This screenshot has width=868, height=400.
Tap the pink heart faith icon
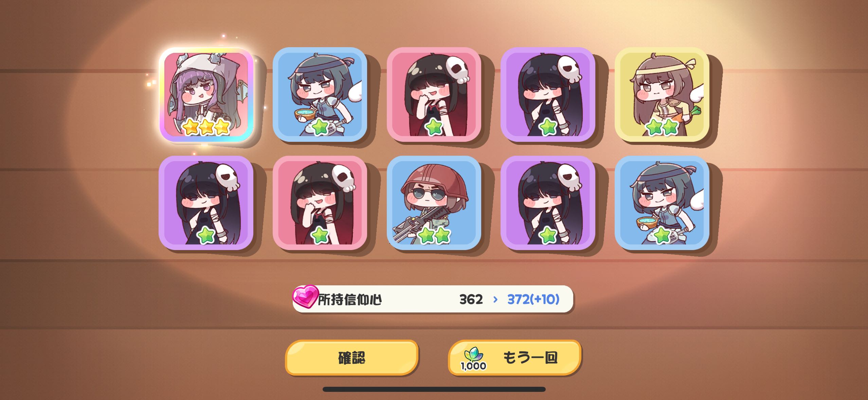point(305,297)
